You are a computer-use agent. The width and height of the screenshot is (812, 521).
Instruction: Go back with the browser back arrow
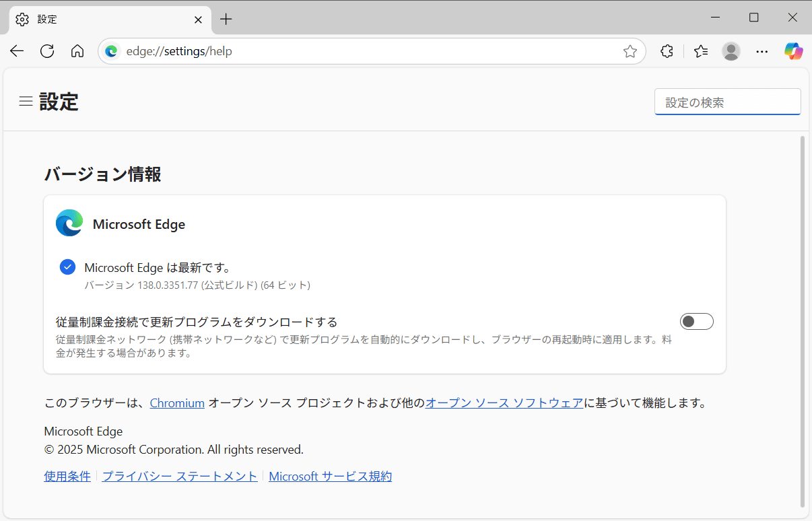[x=17, y=51]
